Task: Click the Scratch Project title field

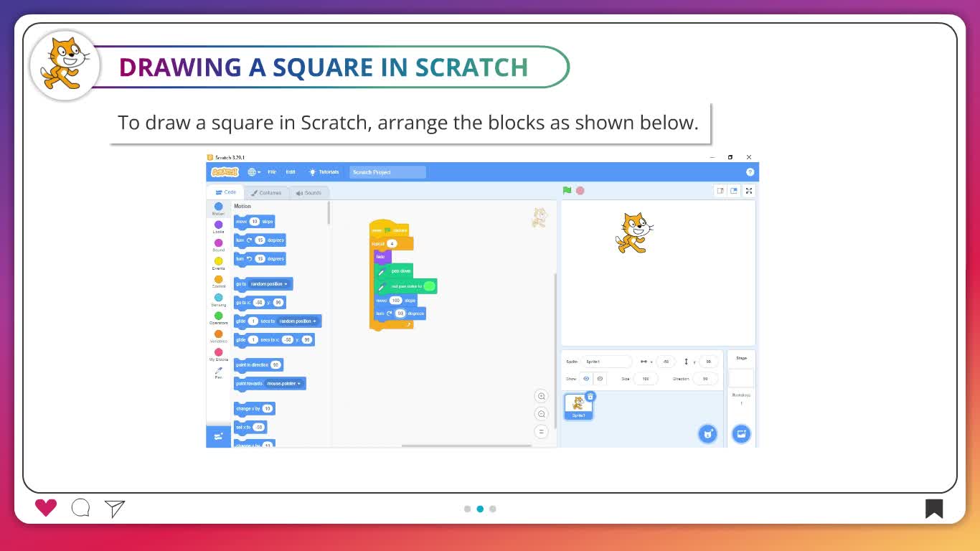Action: click(x=387, y=172)
